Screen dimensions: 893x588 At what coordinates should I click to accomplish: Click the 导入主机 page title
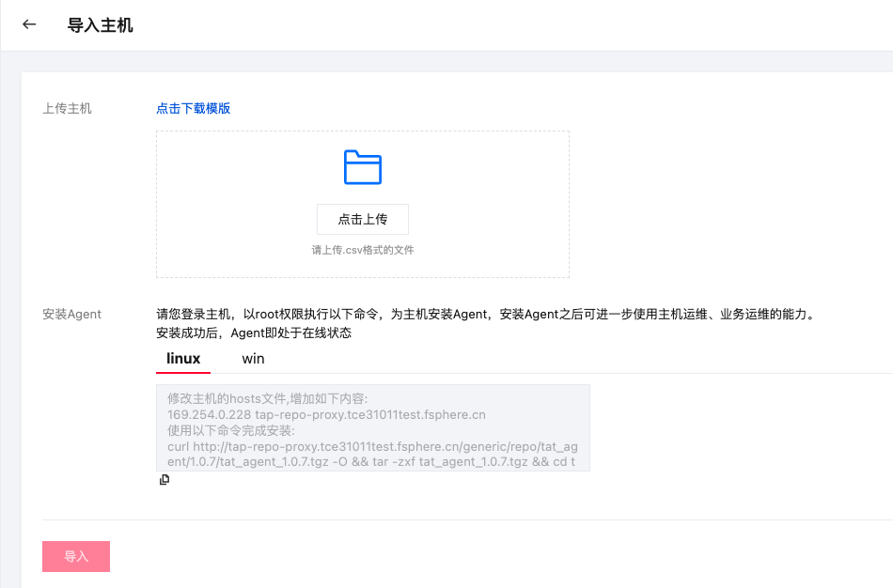(101, 25)
